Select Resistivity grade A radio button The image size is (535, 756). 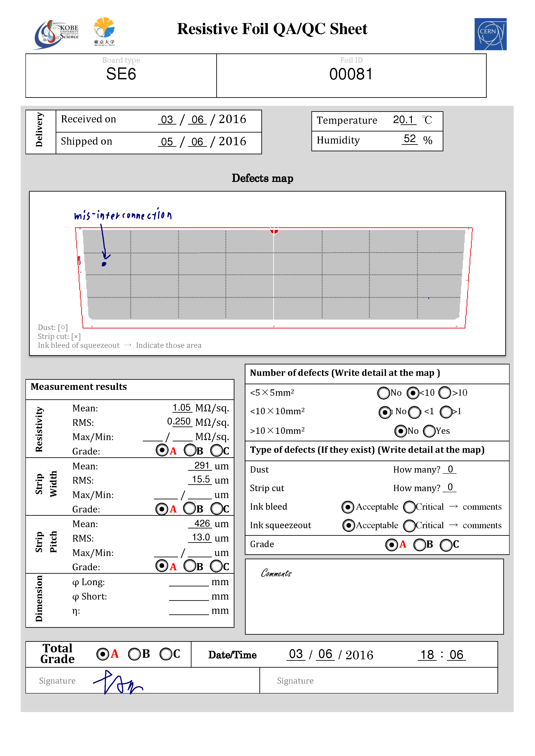[162, 450]
